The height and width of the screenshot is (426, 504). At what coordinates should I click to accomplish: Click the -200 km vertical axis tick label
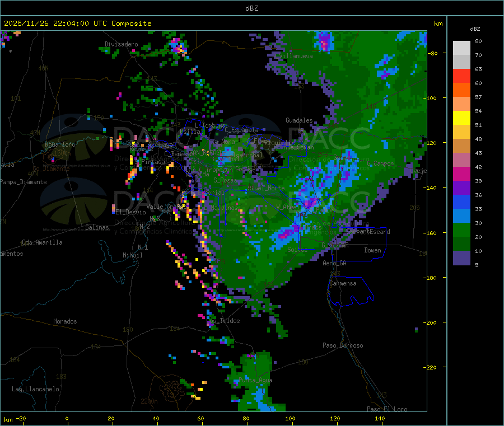(431, 322)
